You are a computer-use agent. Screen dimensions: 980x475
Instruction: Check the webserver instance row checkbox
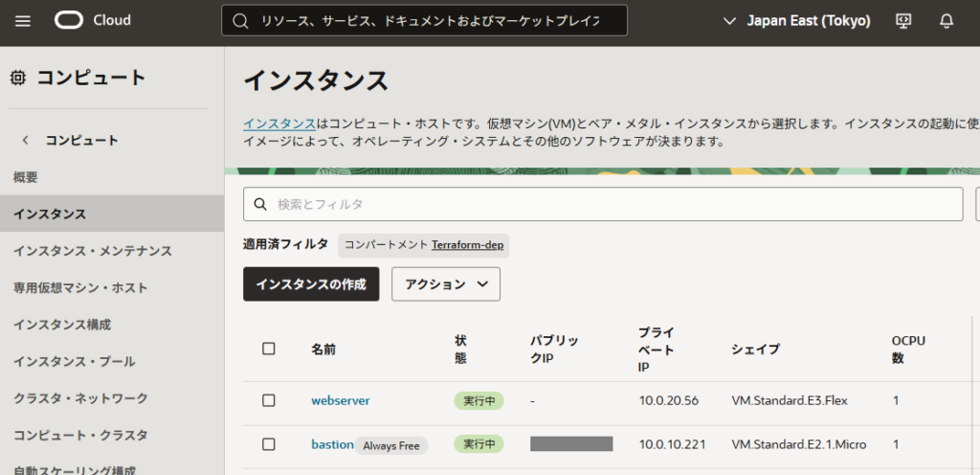click(x=269, y=400)
